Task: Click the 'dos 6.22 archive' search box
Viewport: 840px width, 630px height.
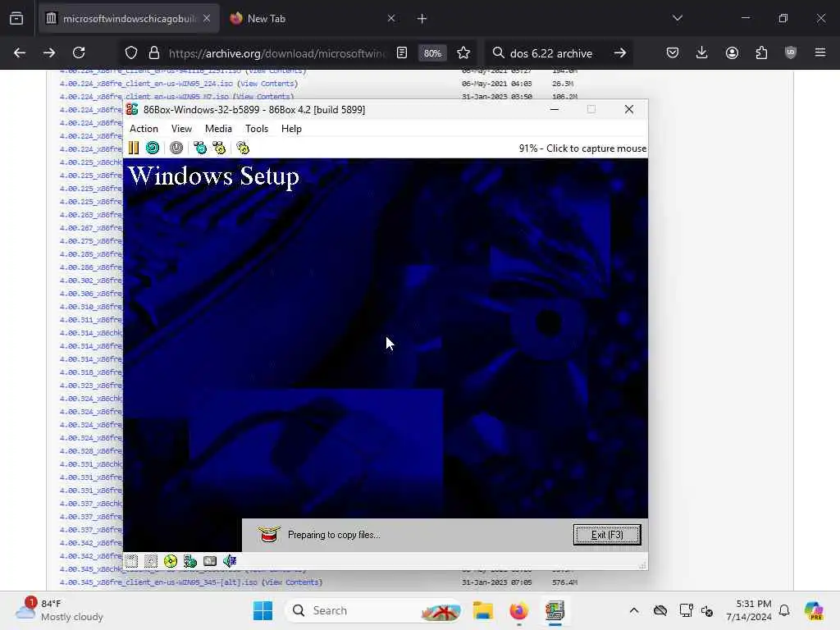Action: [x=551, y=53]
